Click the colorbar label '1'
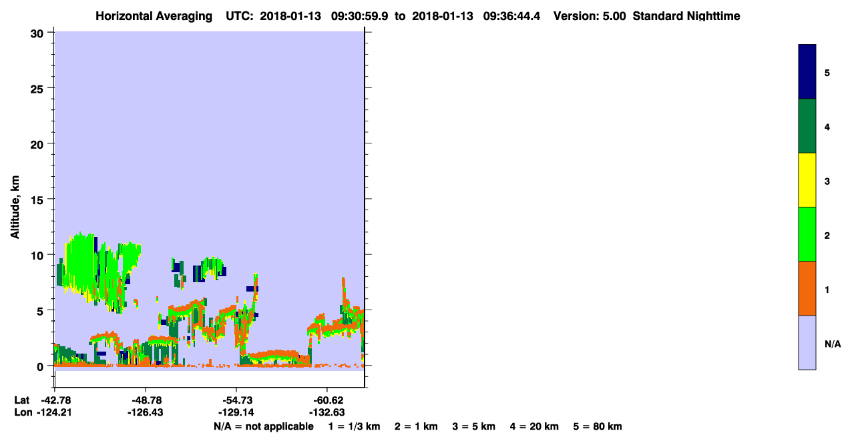Image resolution: width=868 pixels, height=445 pixels. coord(827,290)
